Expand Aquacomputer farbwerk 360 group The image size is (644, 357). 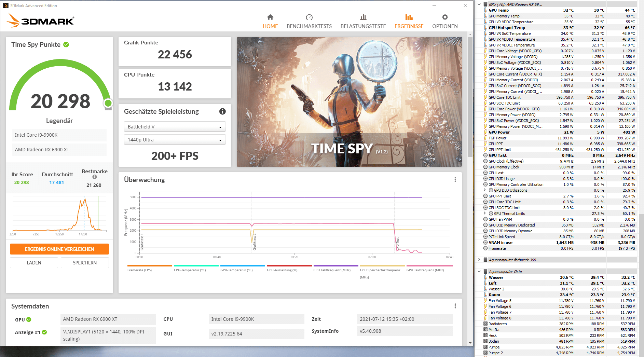pyautogui.click(x=479, y=260)
